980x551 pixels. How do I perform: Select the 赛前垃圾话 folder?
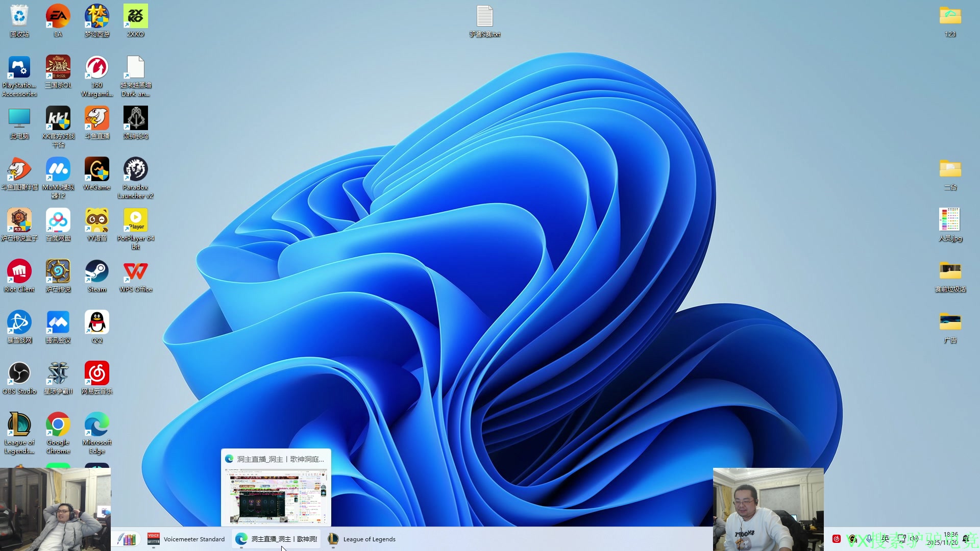(x=950, y=272)
